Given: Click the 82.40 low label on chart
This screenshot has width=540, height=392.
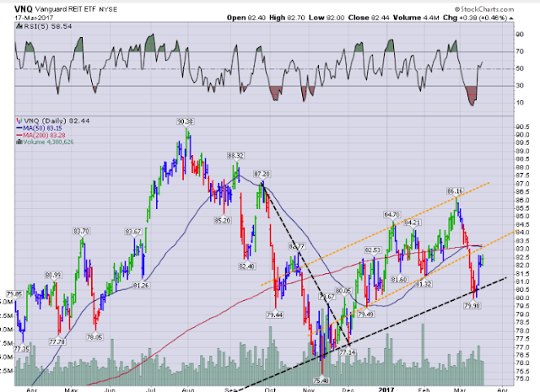Looking at the screenshot, I should (x=246, y=266).
